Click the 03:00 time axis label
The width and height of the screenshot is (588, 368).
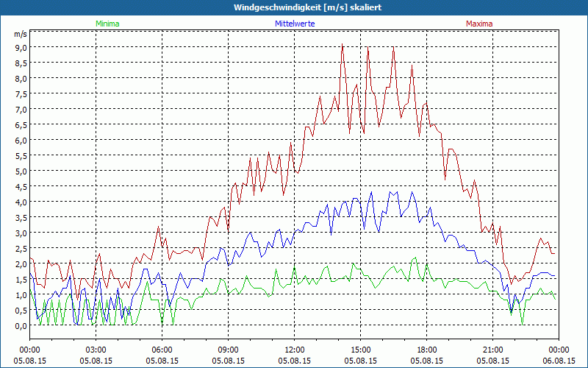[x=96, y=350]
